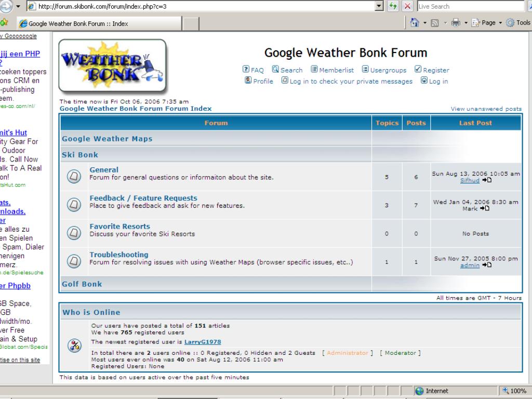Click the FAQ question mark icon
532x399 pixels.
246,69
